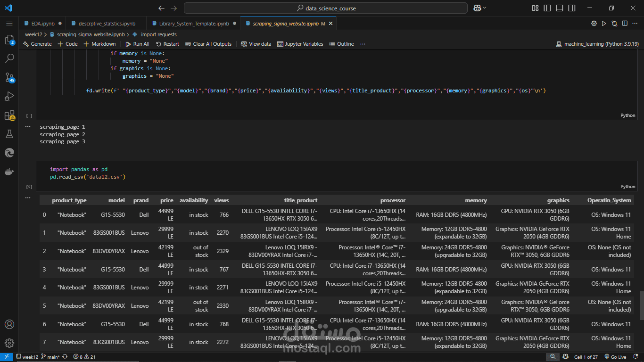
Task: Clear All Outputs in notebook
Action: 208,44
